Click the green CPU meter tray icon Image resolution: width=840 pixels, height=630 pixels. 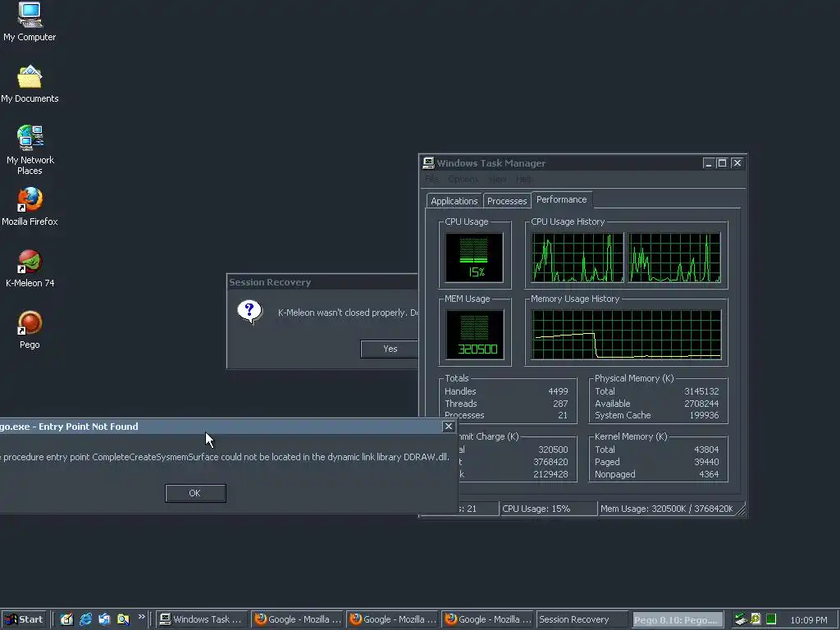(x=771, y=619)
